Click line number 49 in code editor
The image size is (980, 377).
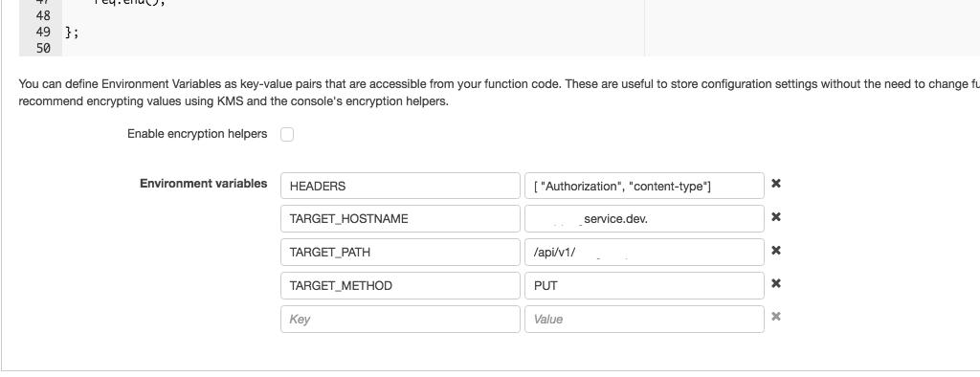point(43,32)
